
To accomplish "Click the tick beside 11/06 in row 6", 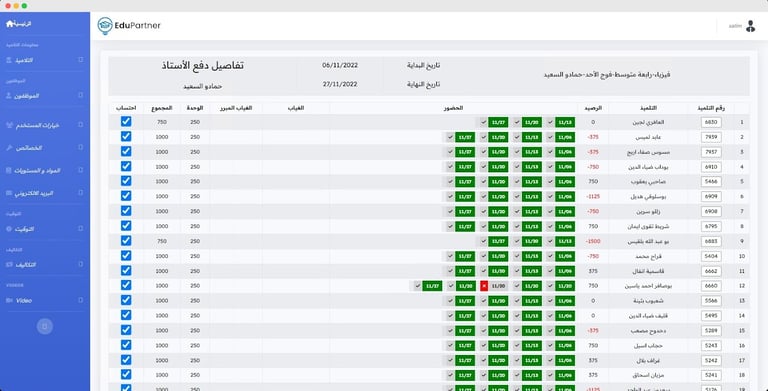I will (550, 196).
